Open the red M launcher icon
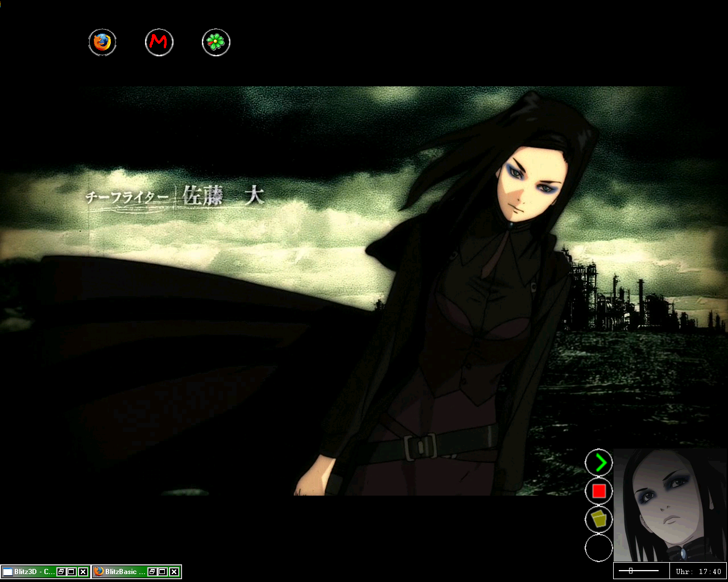Viewport: 728px width, 582px height. (x=159, y=43)
